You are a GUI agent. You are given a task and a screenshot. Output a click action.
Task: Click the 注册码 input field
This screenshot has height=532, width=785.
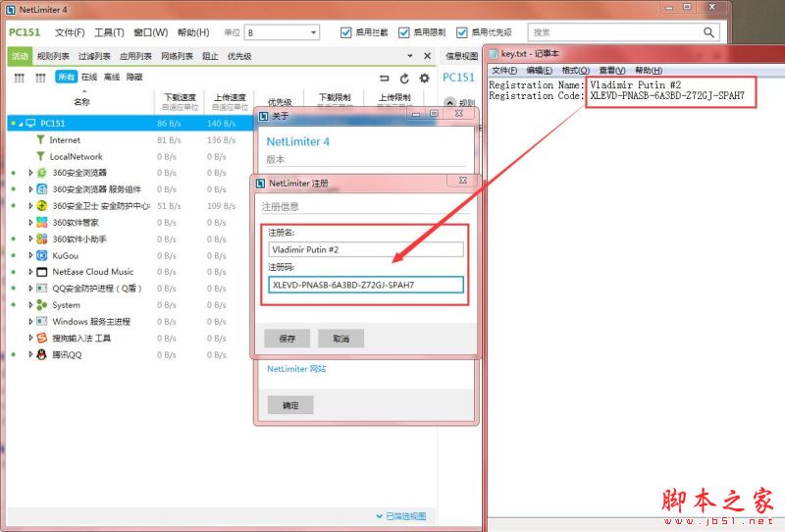coord(366,285)
